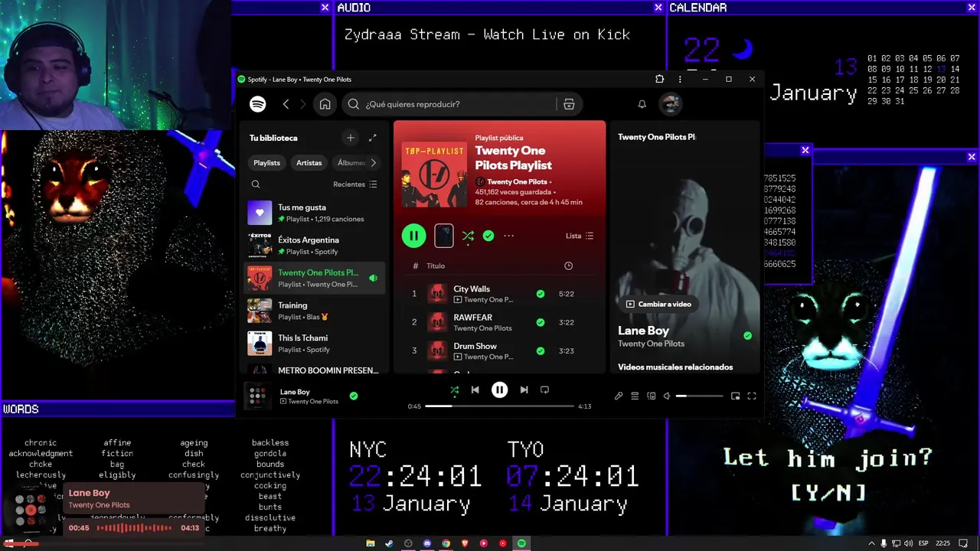Viewport: 980px width, 551px height.
Task: Toggle the saved checkmark beside Lane Boy in right panel
Action: (x=747, y=336)
